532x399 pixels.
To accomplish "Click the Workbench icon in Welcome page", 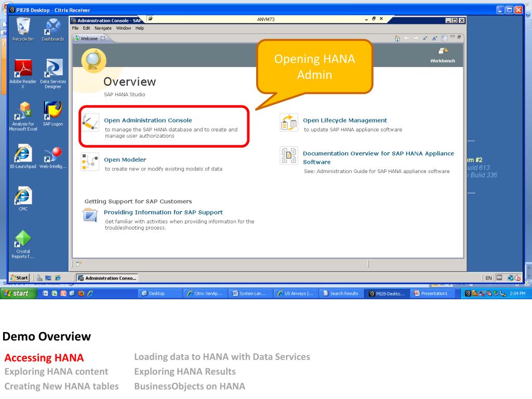I will pyautogui.click(x=443, y=55).
